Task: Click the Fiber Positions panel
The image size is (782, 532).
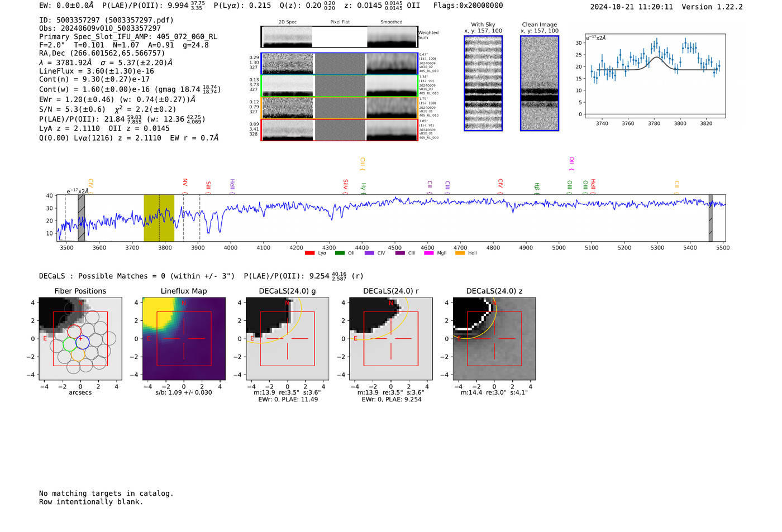Action: pyautogui.click(x=80, y=339)
